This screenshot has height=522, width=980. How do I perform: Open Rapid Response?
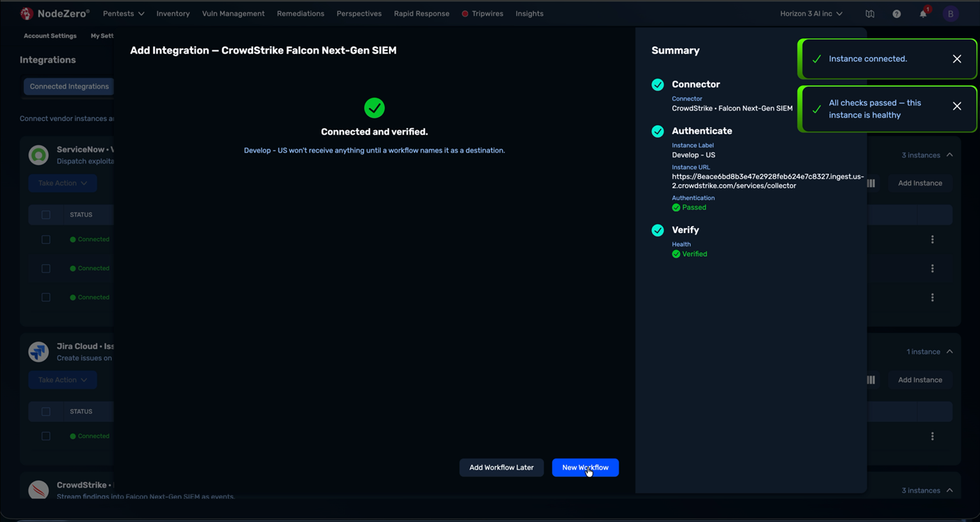point(422,14)
